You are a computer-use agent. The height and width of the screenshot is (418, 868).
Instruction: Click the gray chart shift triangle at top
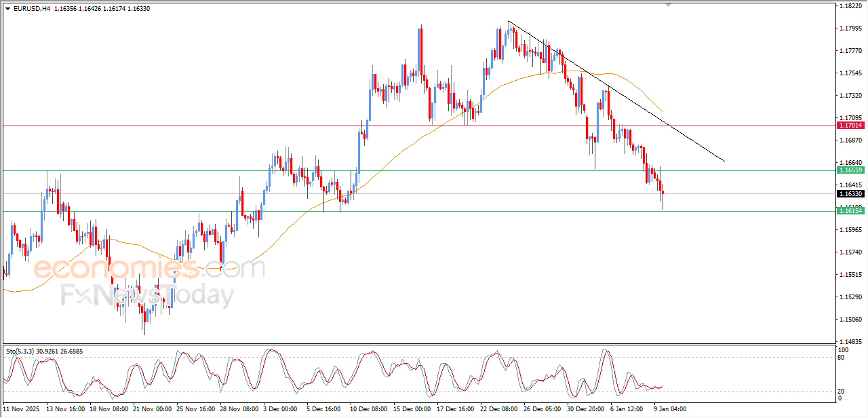669,5
